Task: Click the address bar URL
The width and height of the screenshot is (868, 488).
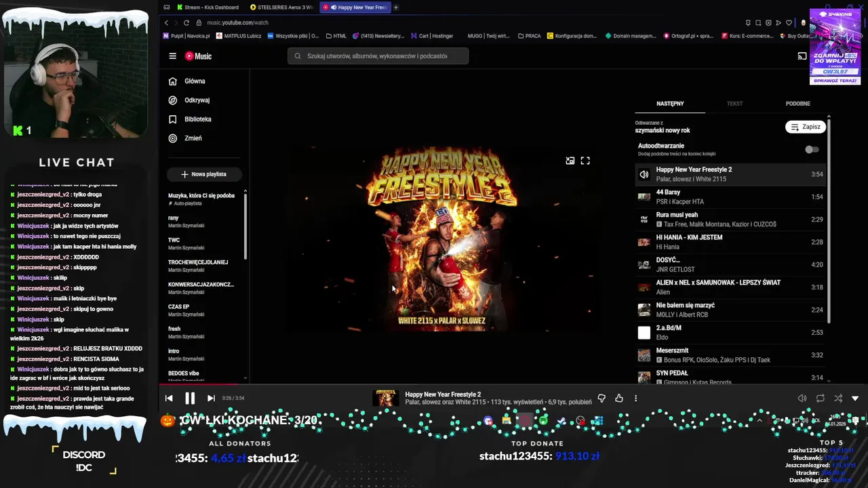Action: point(238,22)
